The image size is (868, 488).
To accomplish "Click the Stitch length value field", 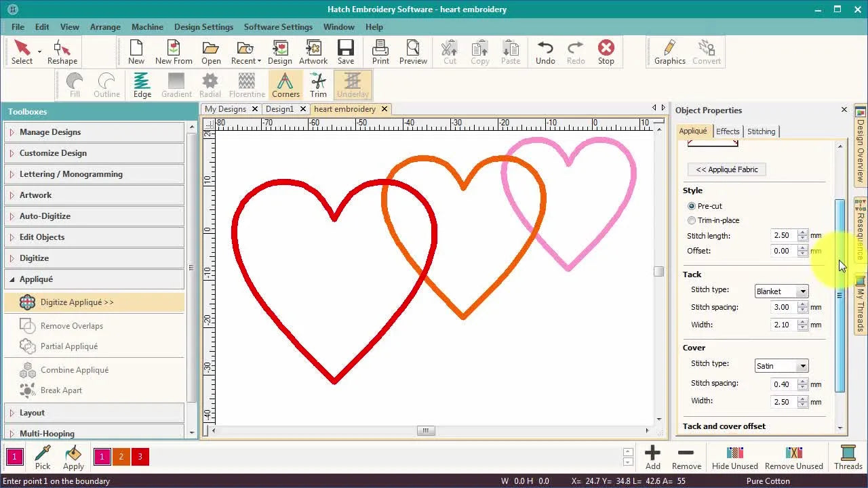I will [x=783, y=236].
